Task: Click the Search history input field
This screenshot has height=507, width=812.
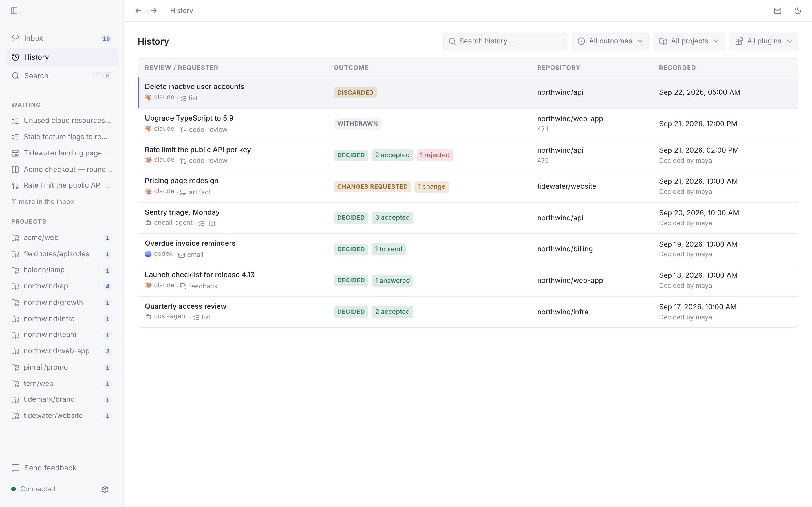Action: pos(505,41)
